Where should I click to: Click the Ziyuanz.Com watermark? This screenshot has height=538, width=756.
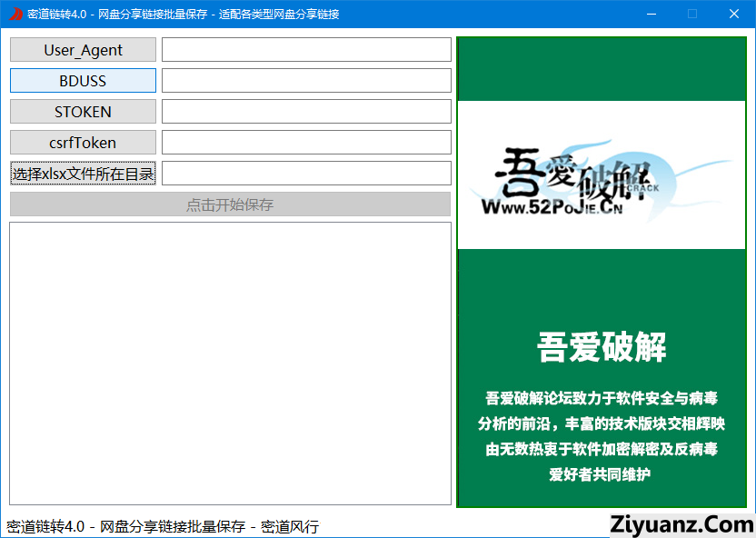682,524
